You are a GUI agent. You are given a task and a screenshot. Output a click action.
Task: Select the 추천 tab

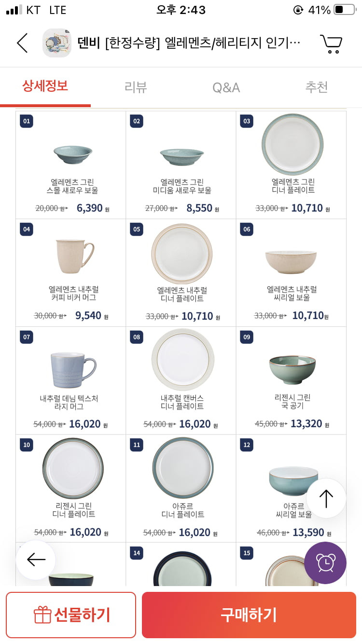click(x=317, y=87)
